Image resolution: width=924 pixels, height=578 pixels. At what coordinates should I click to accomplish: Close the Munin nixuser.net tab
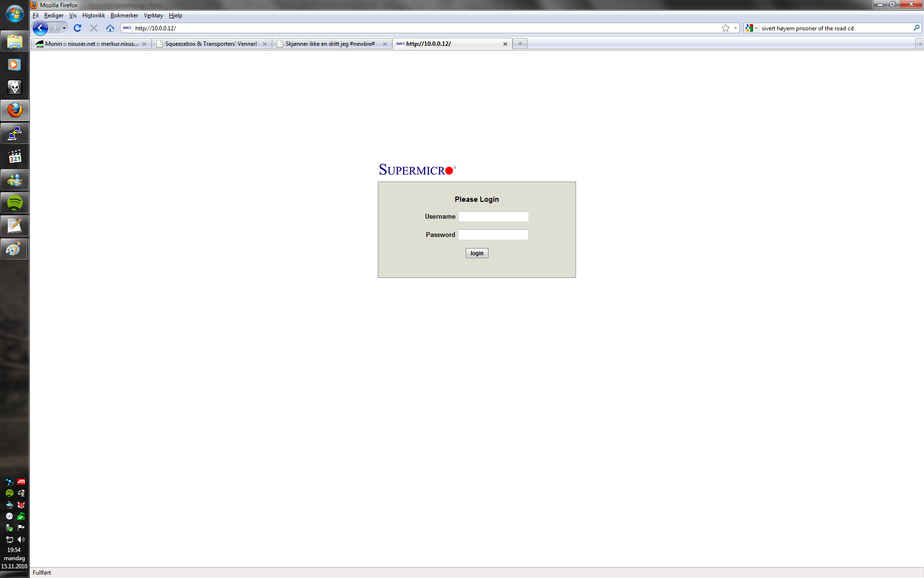(x=144, y=44)
